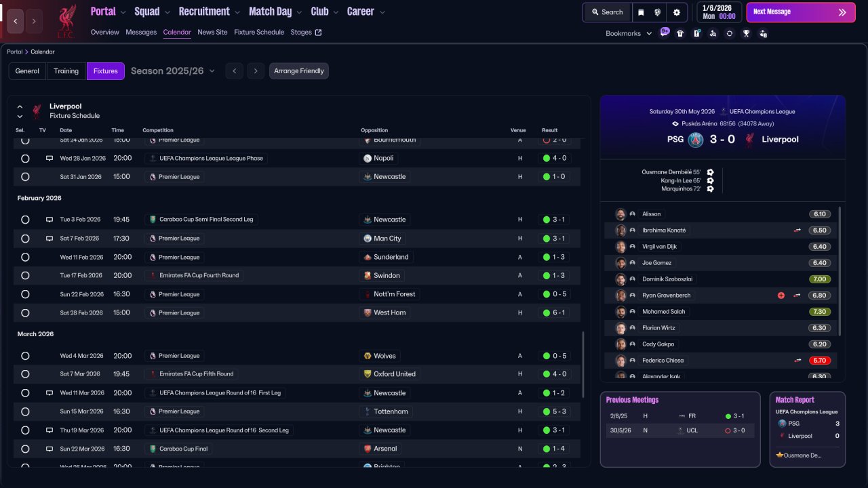The height and width of the screenshot is (488, 868).
Task: Expand the Club menu dropdown
Action: click(336, 12)
